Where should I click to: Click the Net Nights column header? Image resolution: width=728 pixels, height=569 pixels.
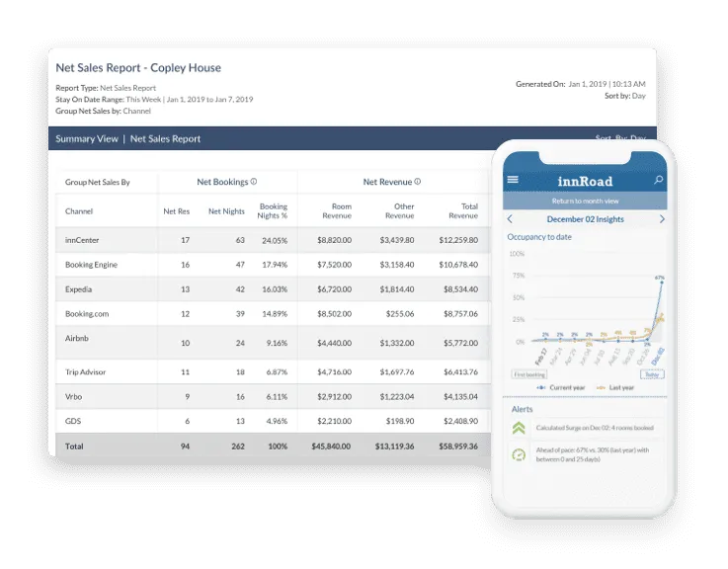click(226, 211)
